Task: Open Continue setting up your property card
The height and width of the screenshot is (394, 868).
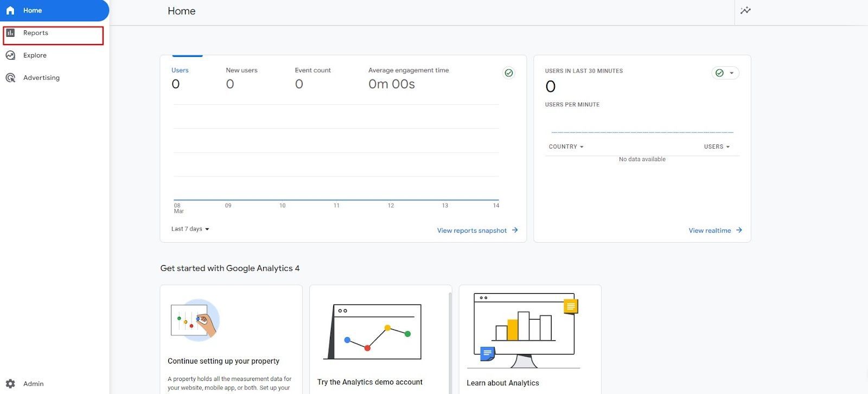Action: tap(231, 339)
